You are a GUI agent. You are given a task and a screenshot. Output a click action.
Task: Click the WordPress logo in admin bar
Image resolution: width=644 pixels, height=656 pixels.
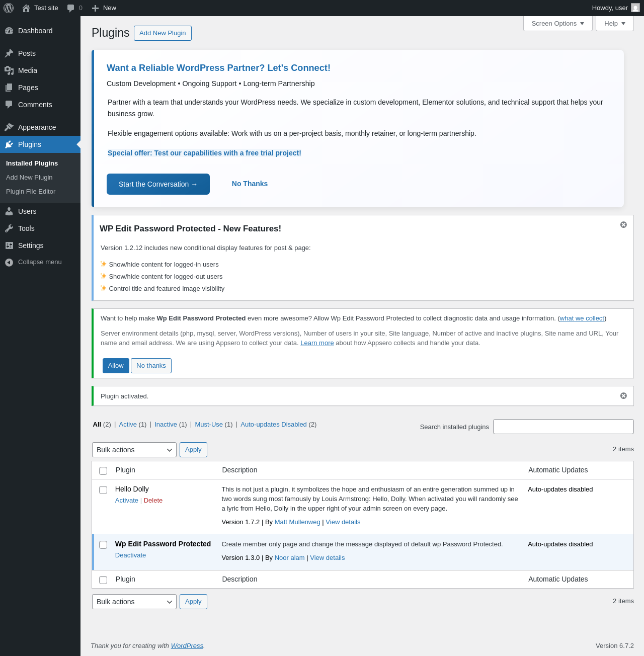coord(9,8)
